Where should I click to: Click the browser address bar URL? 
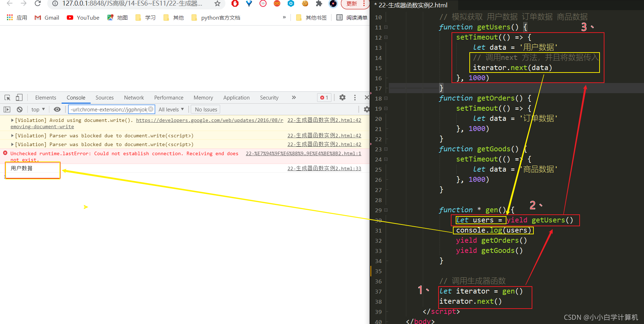[x=132, y=4]
